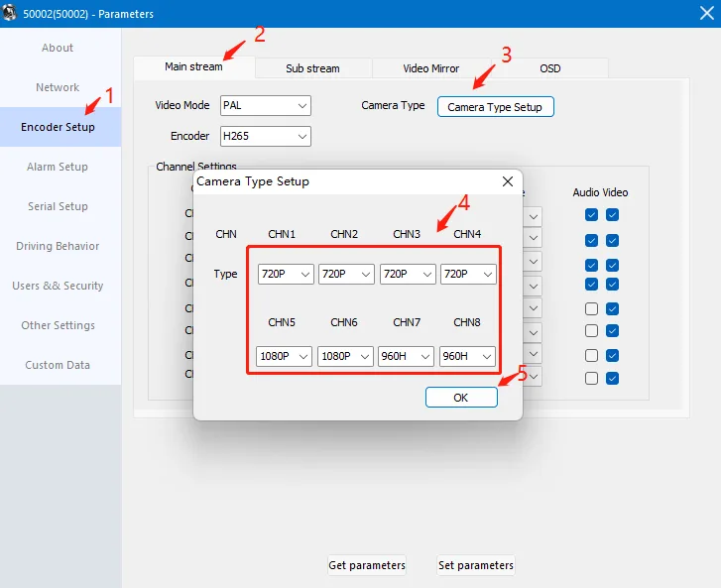Click the app icon in title bar
721x588 pixels.
coord(9,13)
